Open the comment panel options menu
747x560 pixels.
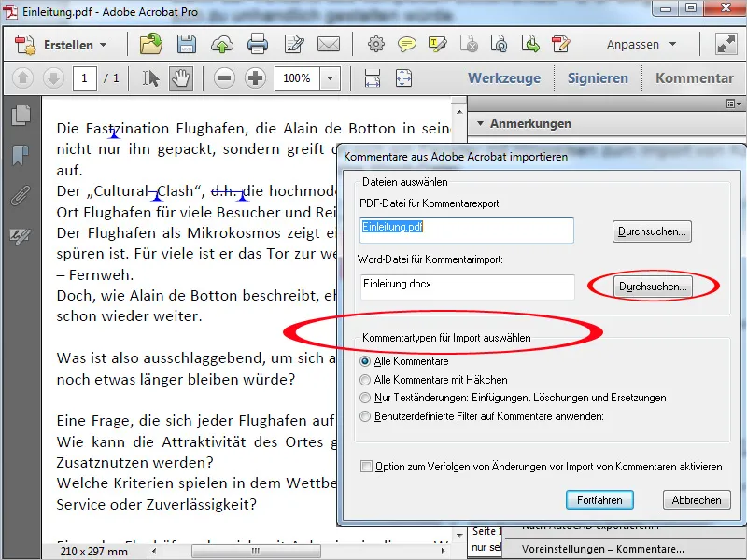pos(734,104)
